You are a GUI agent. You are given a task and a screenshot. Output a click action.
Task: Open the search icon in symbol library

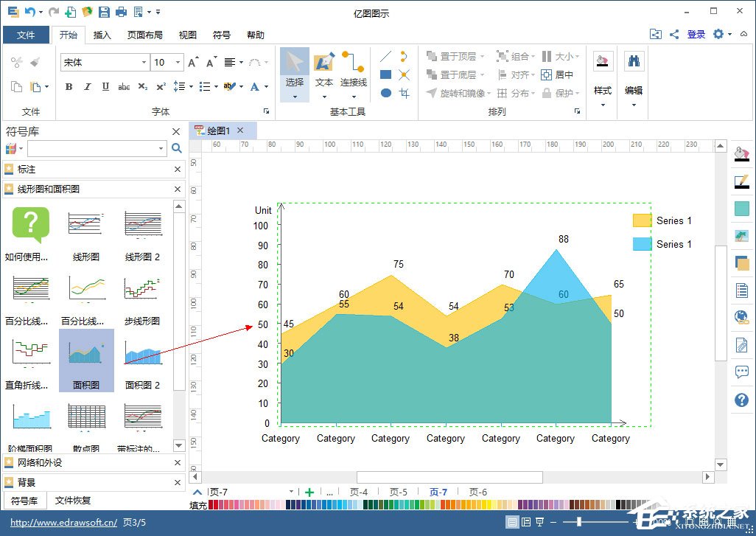click(175, 148)
